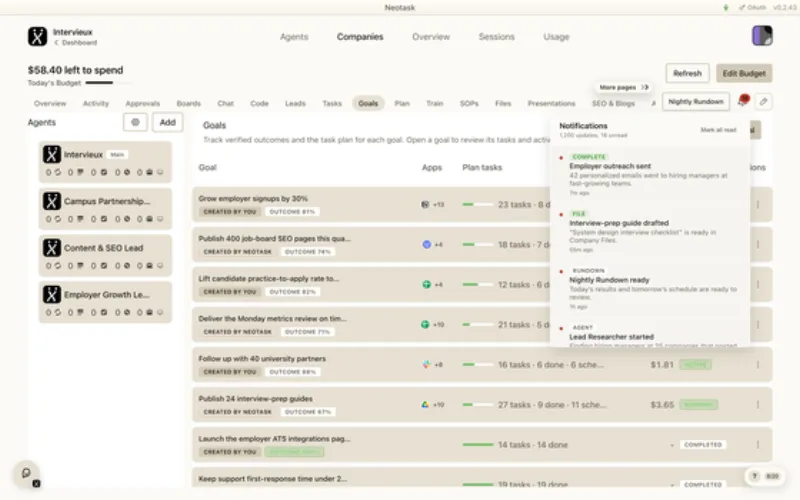Click globe app icon in Lift candidate practice row
This screenshot has width=800, height=500.
pyautogui.click(x=427, y=285)
